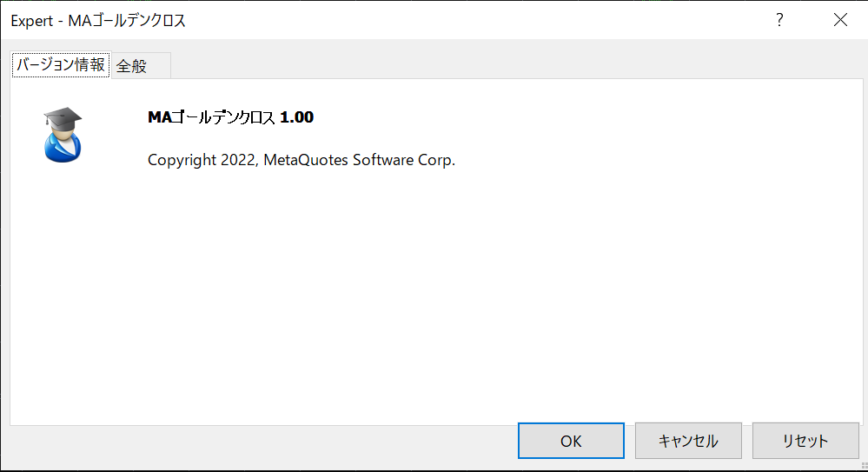Click the blue suit of expert icon

point(63,150)
